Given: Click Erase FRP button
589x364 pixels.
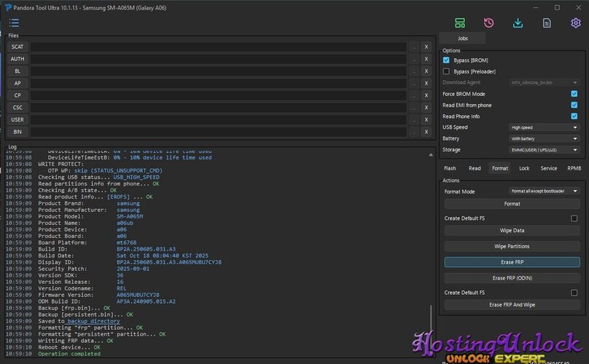Looking at the screenshot, I should 512,262.
